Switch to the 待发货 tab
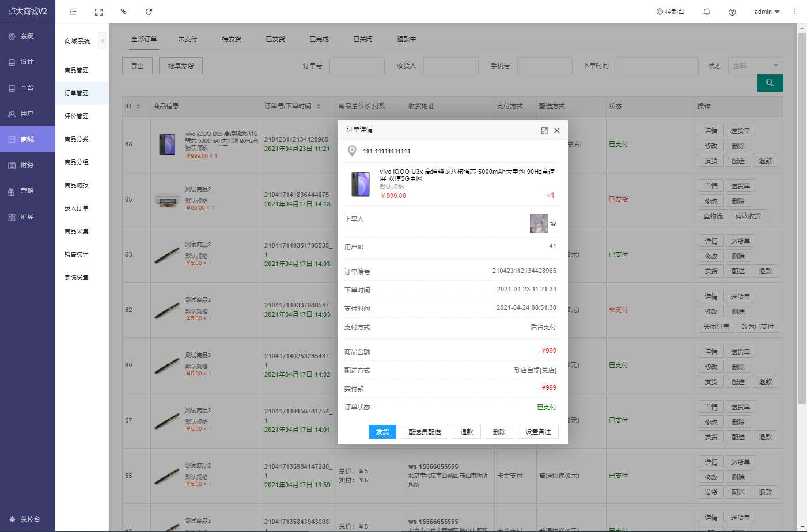Image resolution: width=807 pixels, height=532 pixels. (232, 39)
